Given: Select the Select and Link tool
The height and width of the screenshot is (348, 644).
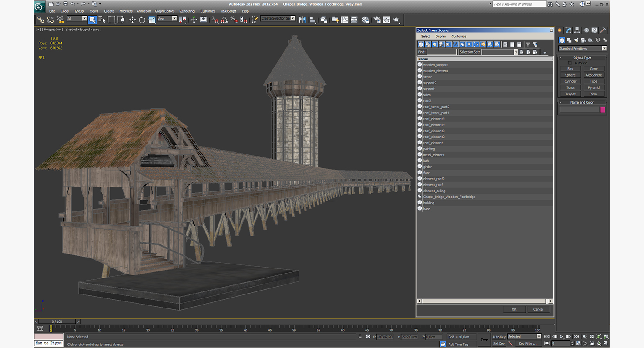Looking at the screenshot, I should point(40,20).
